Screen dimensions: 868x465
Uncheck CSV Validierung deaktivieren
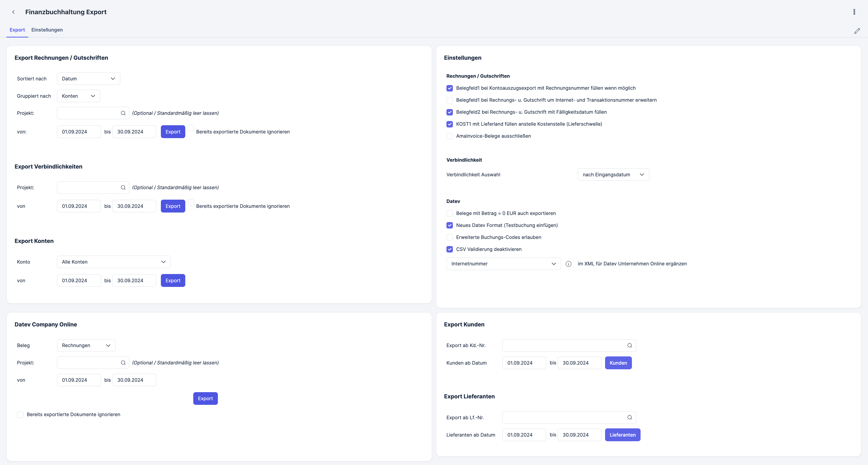click(450, 249)
